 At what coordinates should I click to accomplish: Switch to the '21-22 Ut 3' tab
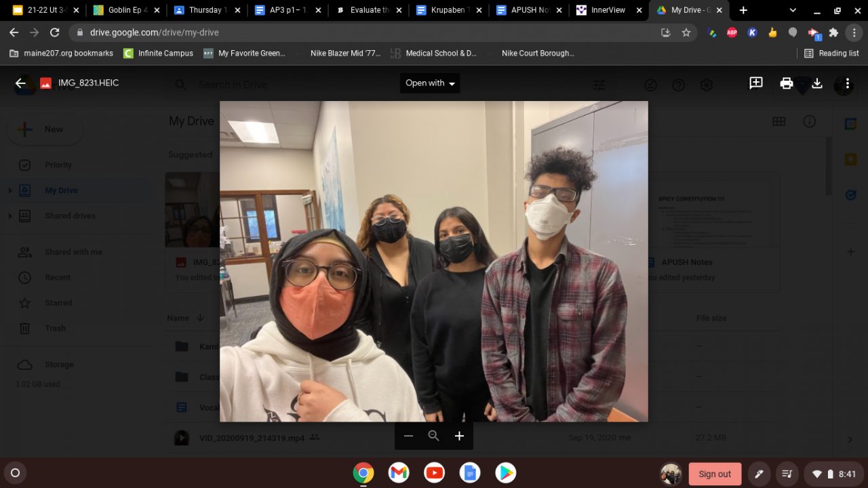coord(45,10)
